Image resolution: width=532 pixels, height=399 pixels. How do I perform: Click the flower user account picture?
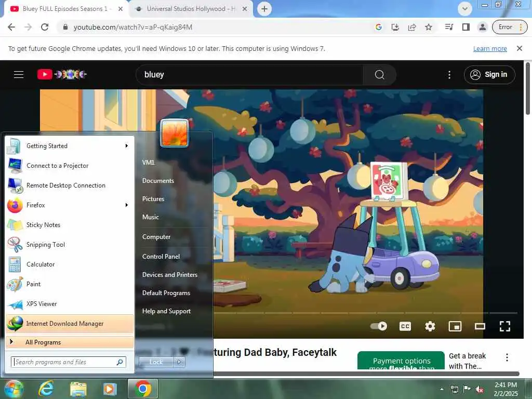tap(175, 134)
